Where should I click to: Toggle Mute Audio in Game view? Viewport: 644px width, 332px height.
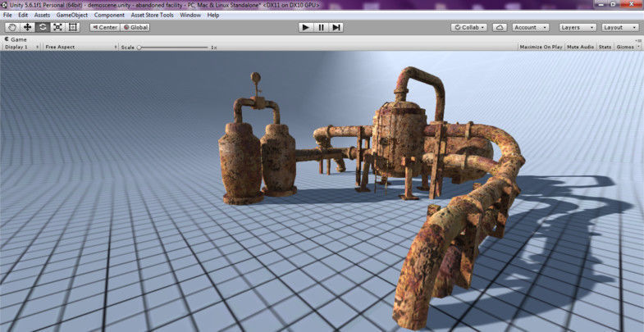580,48
